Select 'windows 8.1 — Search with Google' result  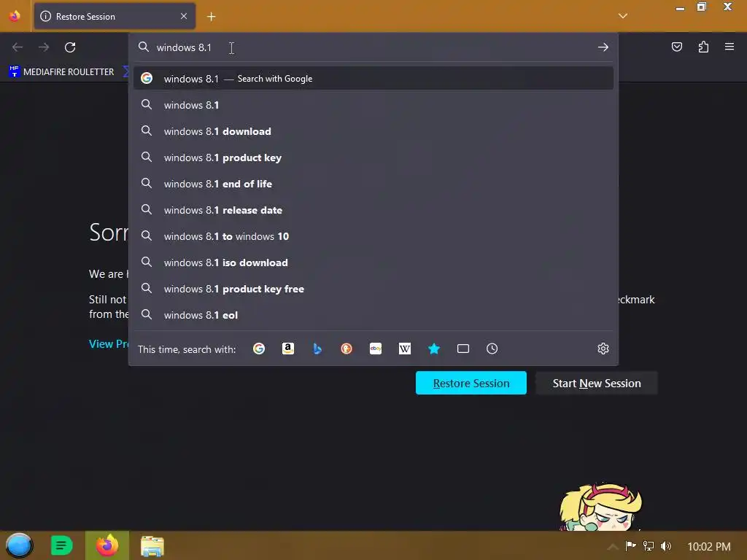click(x=373, y=79)
